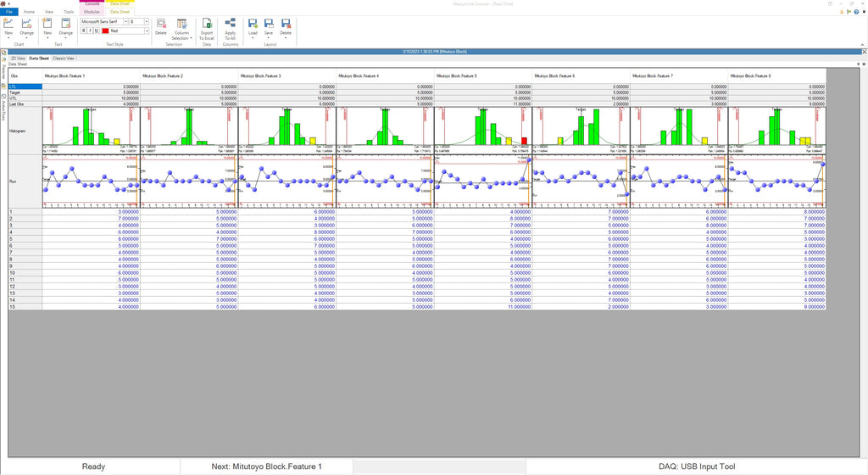Viewport: 868px width, 475px height.
Task: Click the red text color swatch
Action: point(105,31)
